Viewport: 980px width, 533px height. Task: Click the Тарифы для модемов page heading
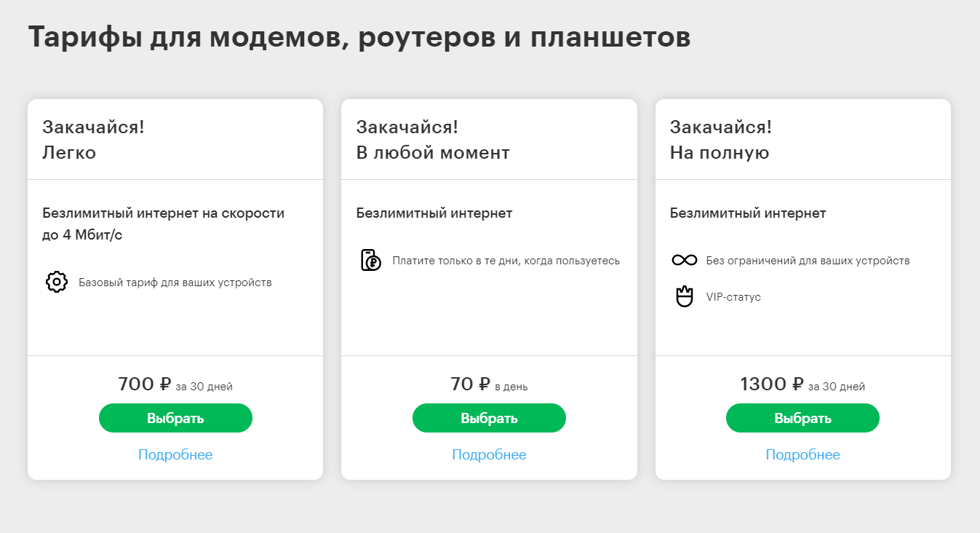359,38
